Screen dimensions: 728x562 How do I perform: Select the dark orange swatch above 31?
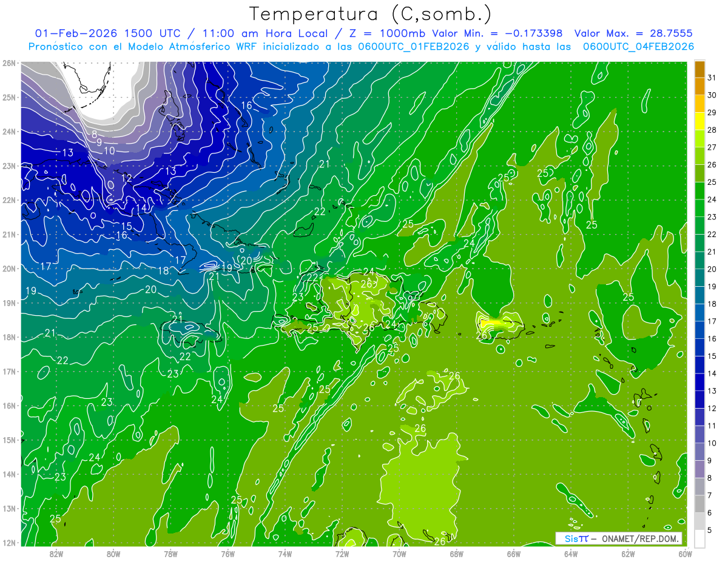click(699, 69)
